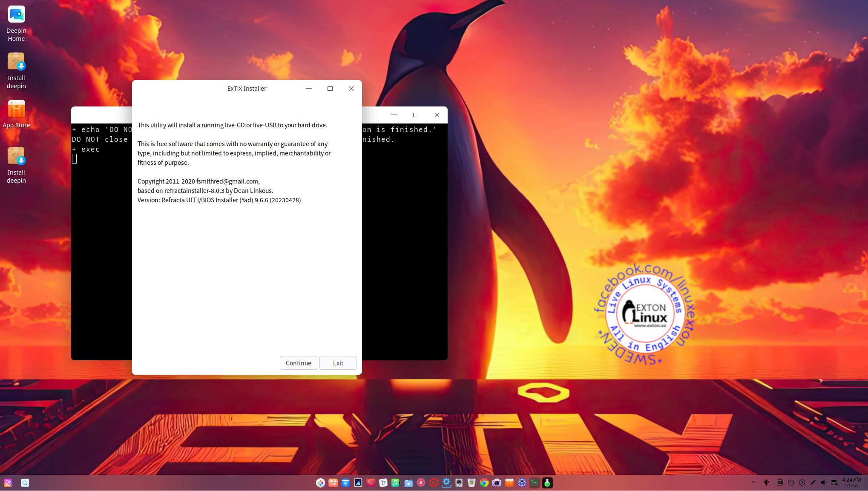Select the App Store desktop icon
This screenshot has width=868, height=491.
pyautogui.click(x=16, y=114)
